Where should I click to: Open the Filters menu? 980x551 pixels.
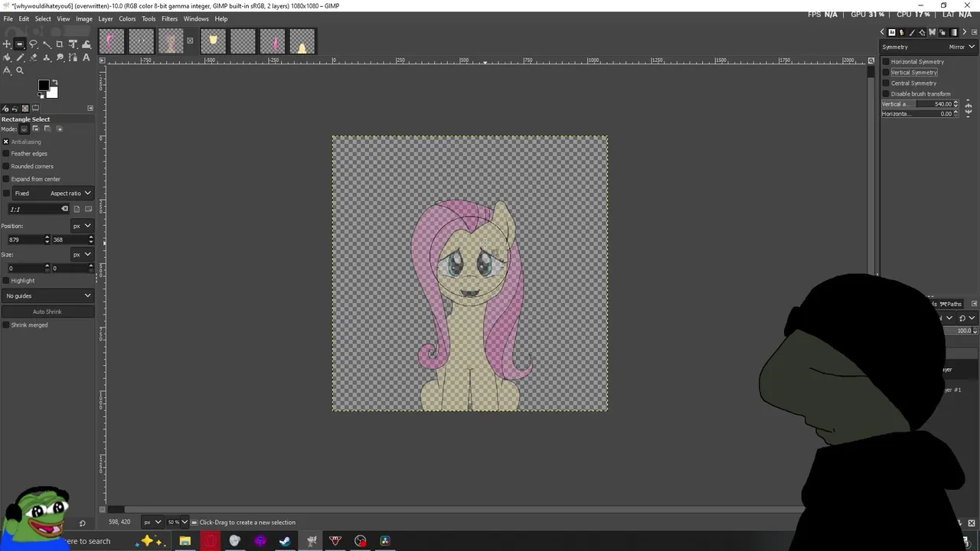pyautogui.click(x=169, y=18)
